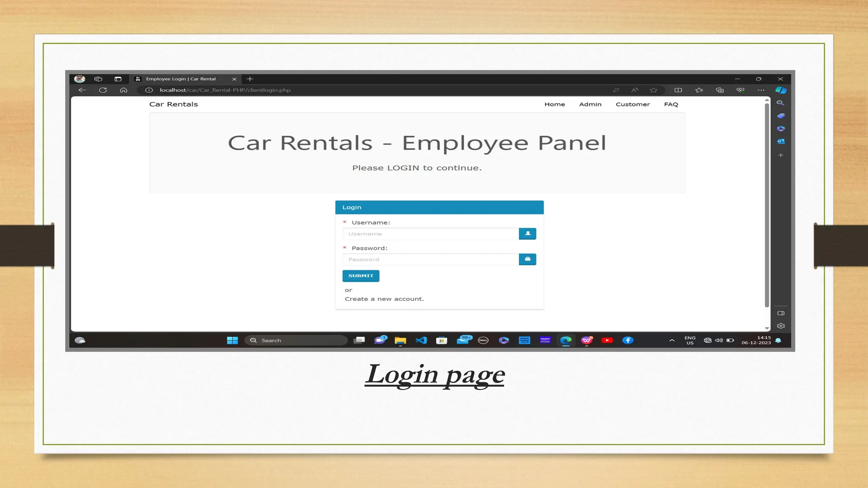Focus the Password input field
The width and height of the screenshot is (868, 488).
point(431,259)
